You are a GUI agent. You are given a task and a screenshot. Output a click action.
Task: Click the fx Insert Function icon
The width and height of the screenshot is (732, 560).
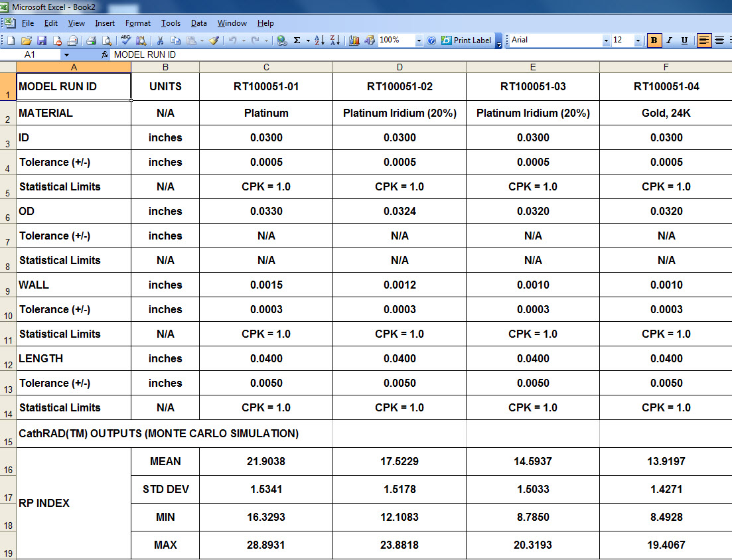click(x=105, y=54)
